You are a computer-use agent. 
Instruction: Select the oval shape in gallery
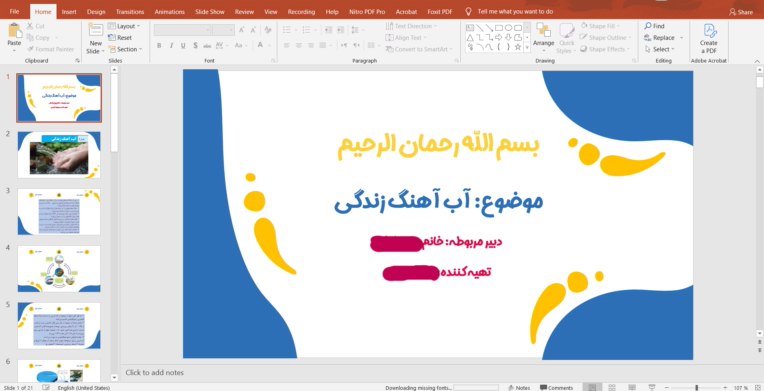click(x=508, y=28)
